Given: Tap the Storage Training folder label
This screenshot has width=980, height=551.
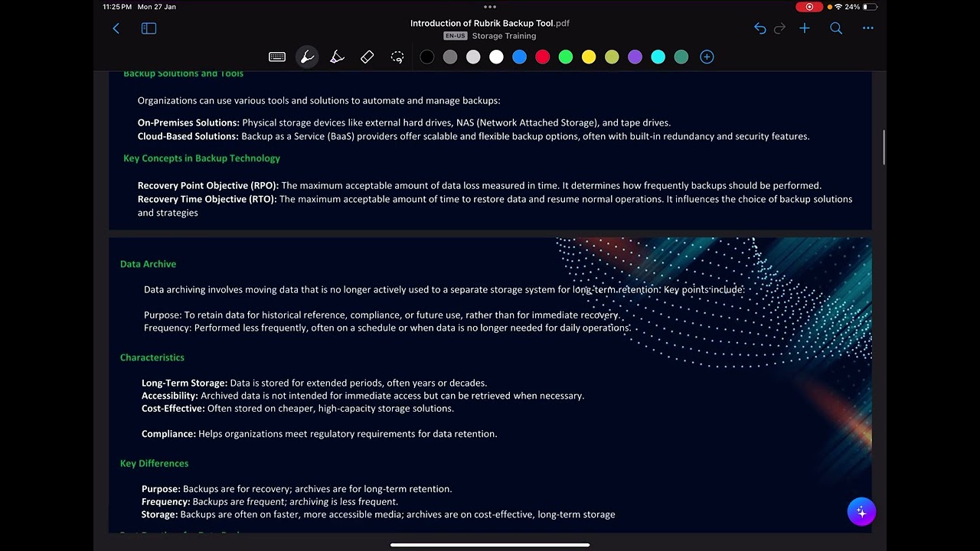Looking at the screenshot, I should 504,36.
